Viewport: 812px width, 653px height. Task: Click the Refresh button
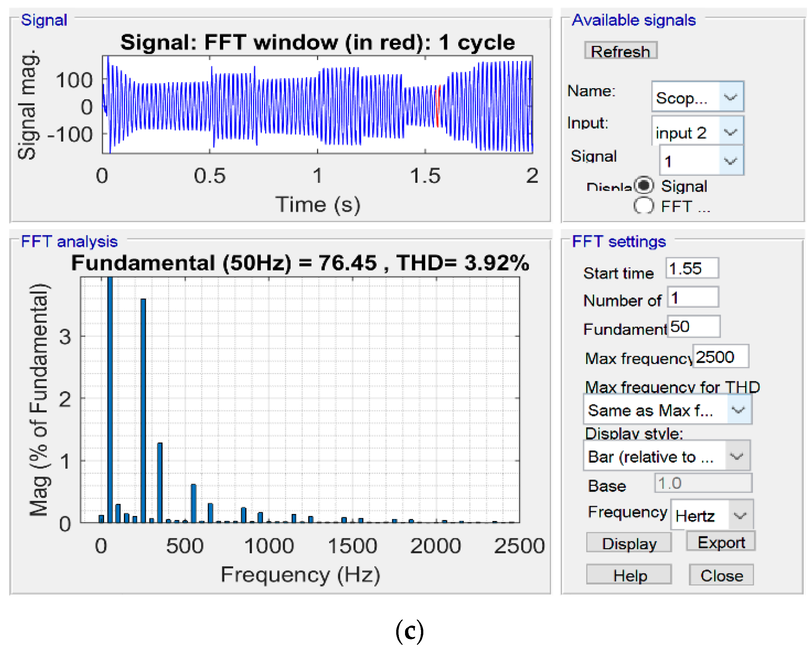pos(620,51)
